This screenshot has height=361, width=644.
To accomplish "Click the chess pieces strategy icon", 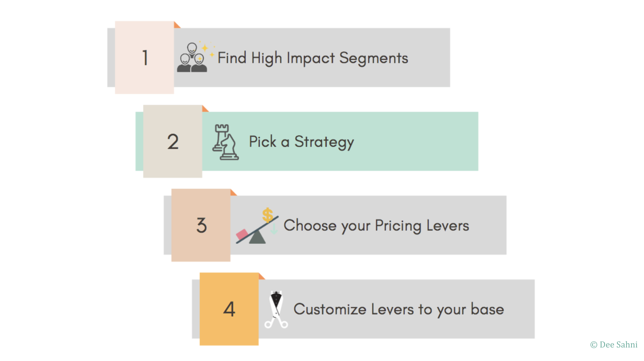I will coord(225,142).
